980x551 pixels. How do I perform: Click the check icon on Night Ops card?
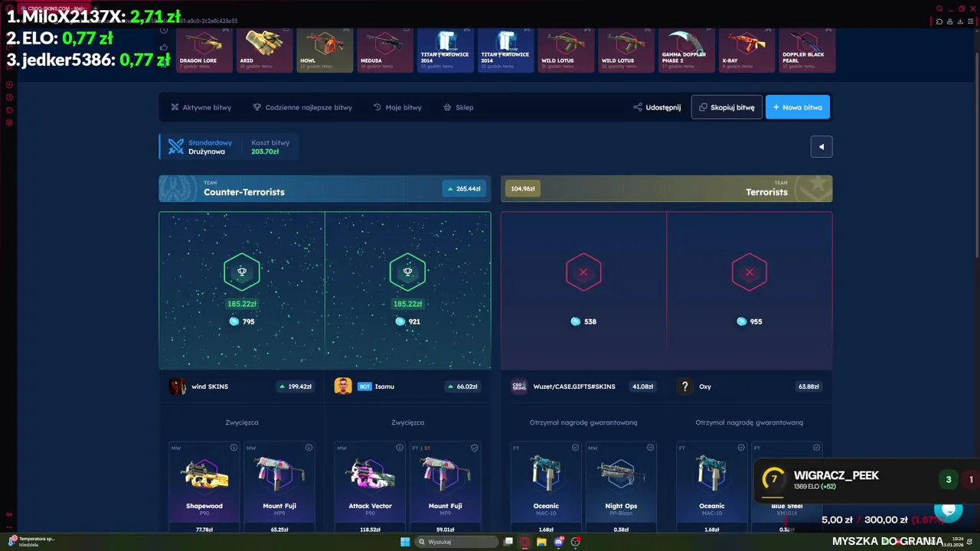(650, 448)
